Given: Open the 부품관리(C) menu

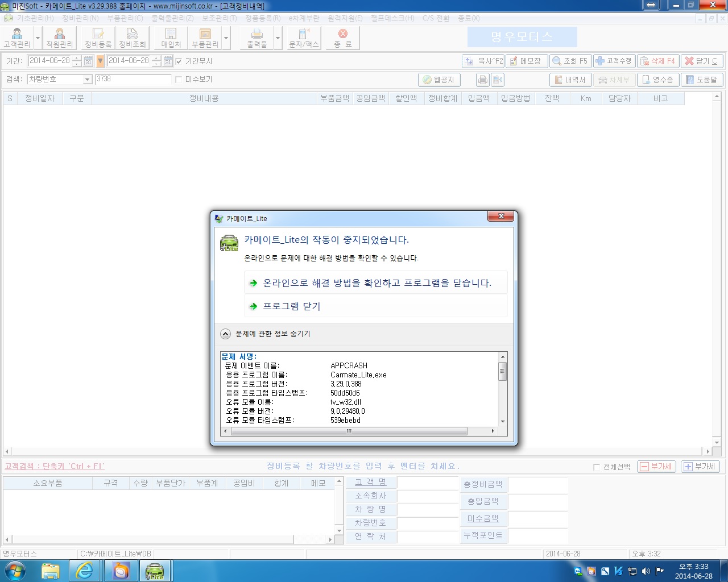Looking at the screenshot, I should tap(125, 18).
